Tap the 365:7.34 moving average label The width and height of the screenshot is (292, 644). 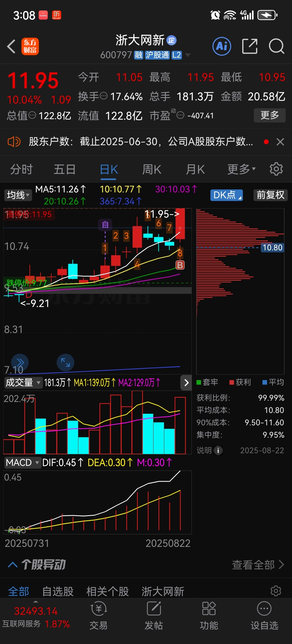pos(120,201)
